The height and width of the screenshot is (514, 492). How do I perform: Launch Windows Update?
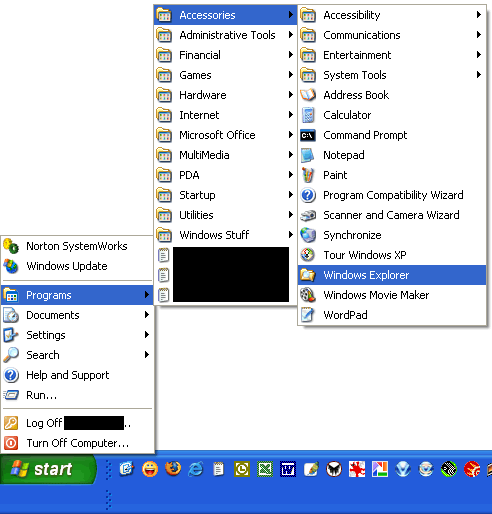point(77,266)
